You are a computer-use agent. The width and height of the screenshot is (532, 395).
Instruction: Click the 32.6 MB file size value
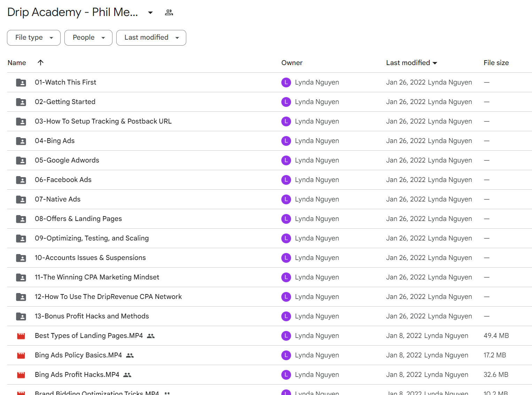[x=496, y=374]
